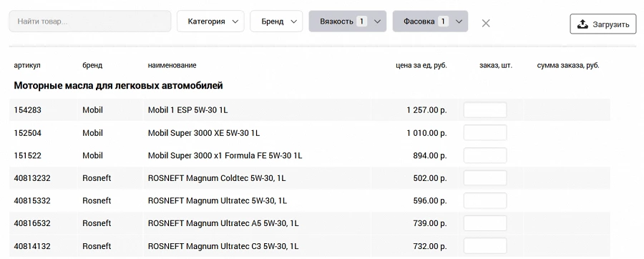Image resolution: width=644 pixels, height=259 pixels.
Task: Click order field for ROSNEFT Magnum Ultratec A5
Action: coord(485,223)
